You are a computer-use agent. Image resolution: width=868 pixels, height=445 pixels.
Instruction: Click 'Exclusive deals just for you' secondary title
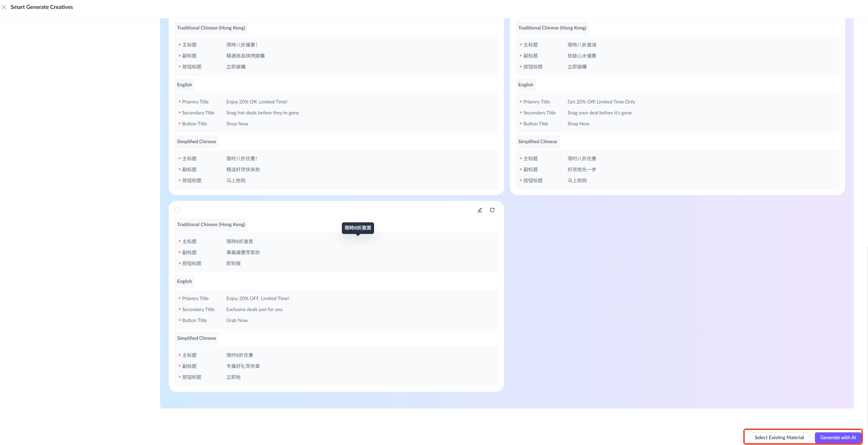click(254, 309)
